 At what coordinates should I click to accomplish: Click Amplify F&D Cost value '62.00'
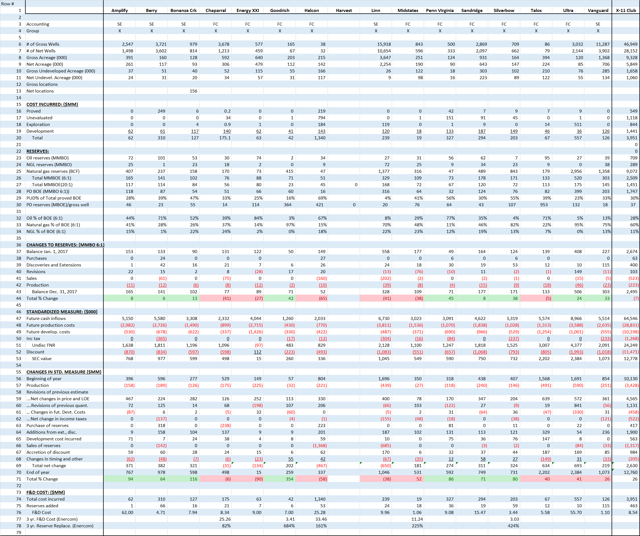(128, 512)
